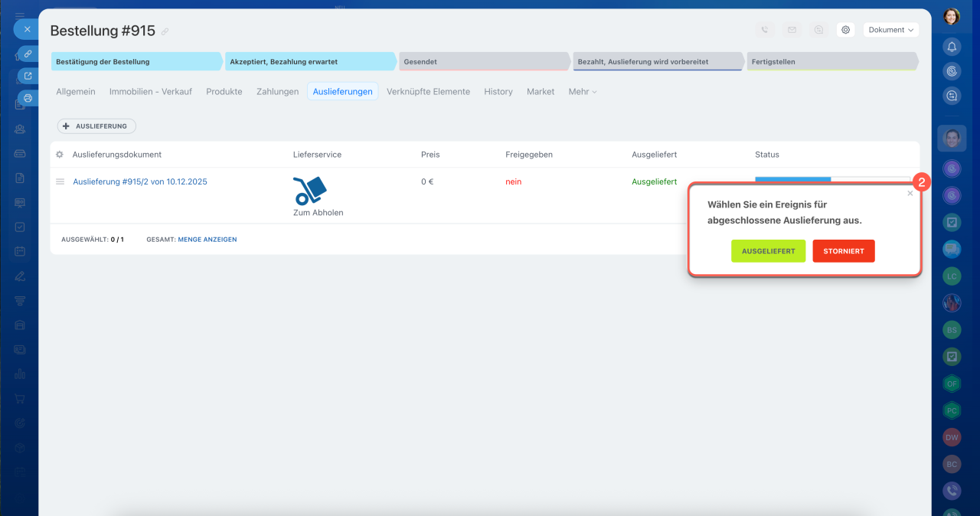Set stage to Fertigstellen
Screen dimensions: 980x516
click(831, 61)
